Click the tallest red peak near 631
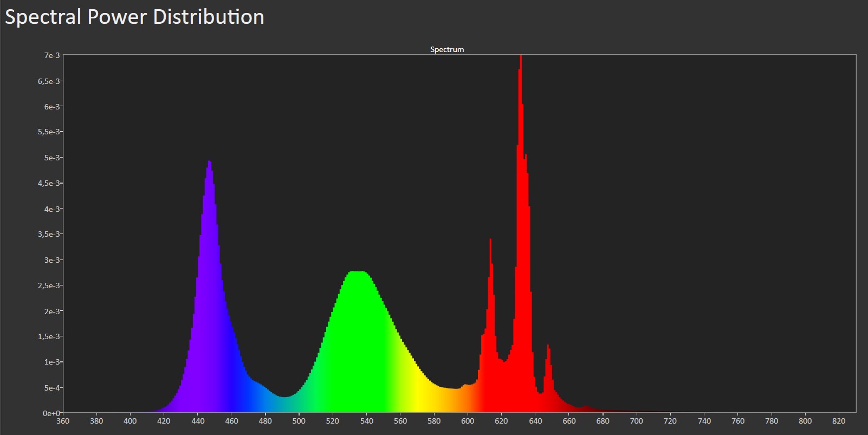The width and height of the screenshot is (868, 435). pos(521,60)
